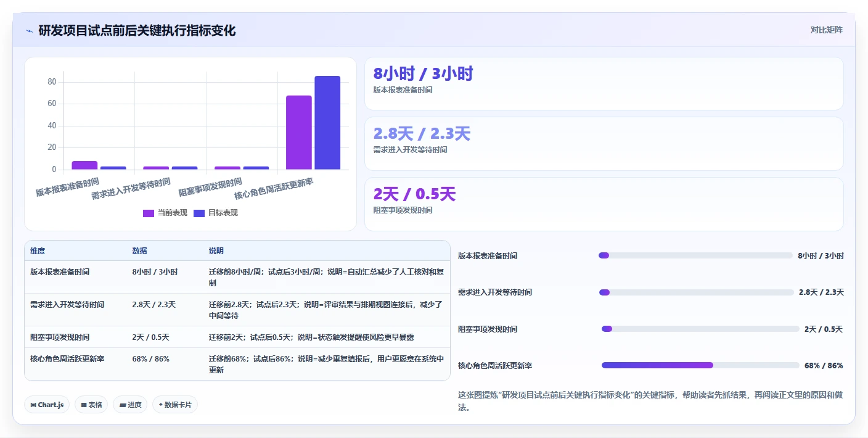
Task: Click the 数据卡片 tag chip
Action: pos(175,405)
